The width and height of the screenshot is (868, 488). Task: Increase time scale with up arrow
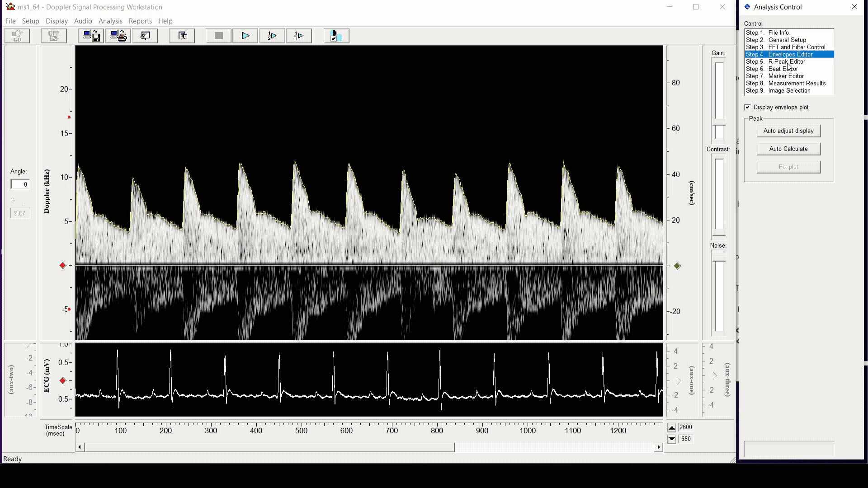[x=672, y=428]
